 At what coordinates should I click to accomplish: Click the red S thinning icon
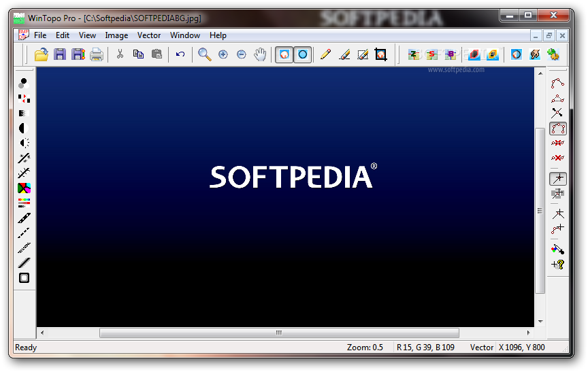(x=432, y=54)
